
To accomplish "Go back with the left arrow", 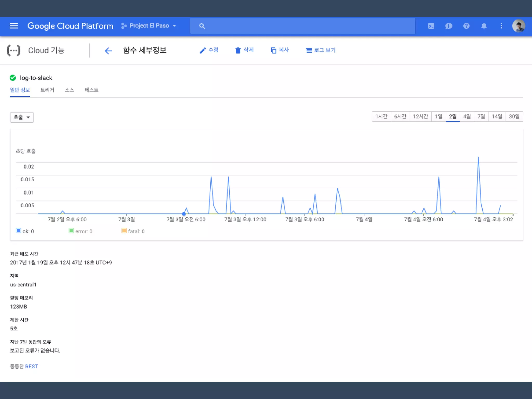I will point(108,50).
